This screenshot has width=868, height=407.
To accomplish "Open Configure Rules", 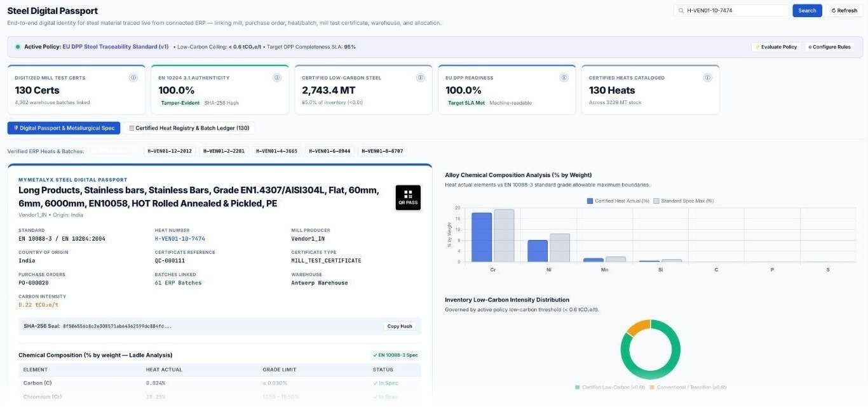I will click(x=829, y=47).
